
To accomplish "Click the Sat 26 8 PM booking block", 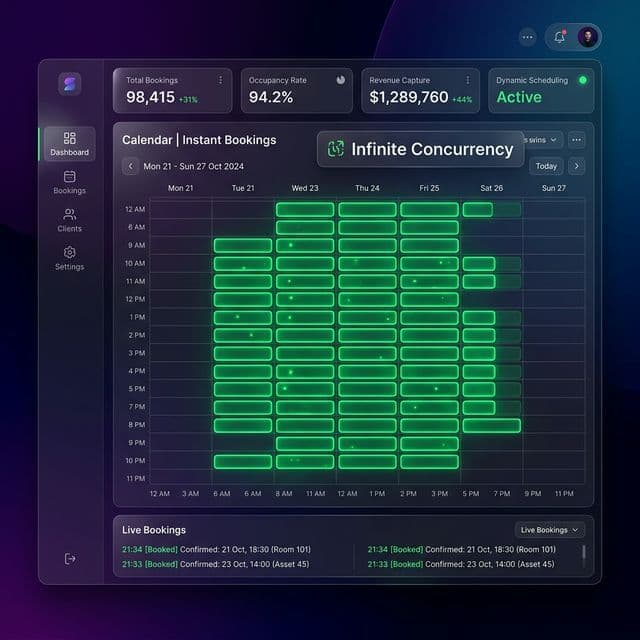I will 491,425.
